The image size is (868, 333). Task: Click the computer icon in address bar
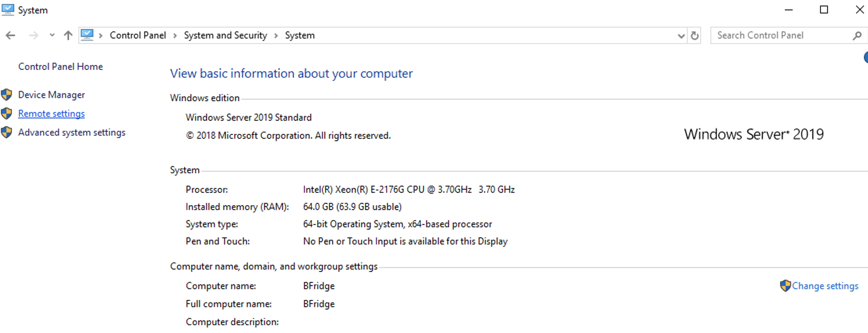[x=87, y=35]
